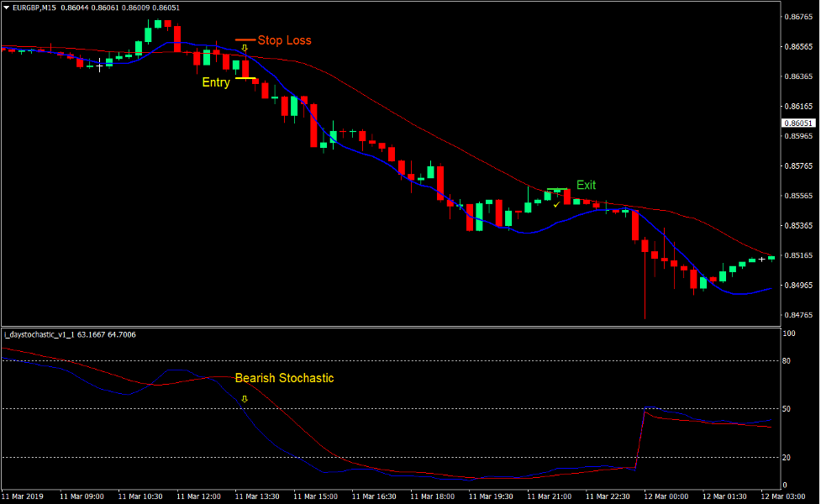
Task: Click the 11 Mar 21:00 time label
Action: (x=550, y=496)
